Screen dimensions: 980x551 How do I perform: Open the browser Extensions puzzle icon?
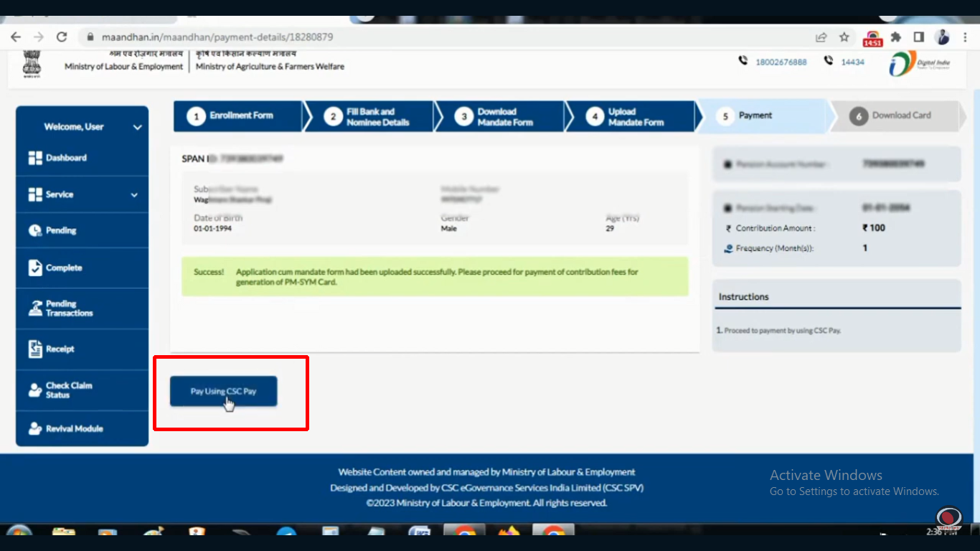point(895,37)
